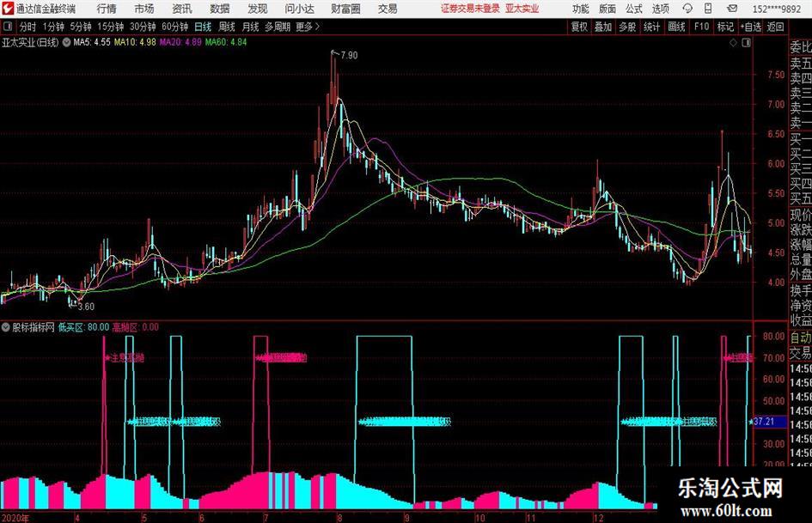Screen dimensions: 812x523
Task: Click the 注意高抛 signal label near April
Action: pyautogui.click(x=125, y=358)
